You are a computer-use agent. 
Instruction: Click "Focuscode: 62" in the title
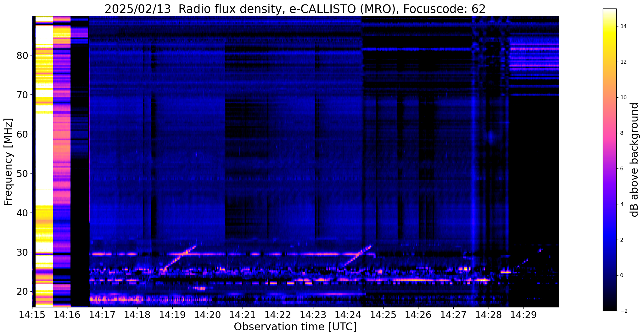[445, 9]
